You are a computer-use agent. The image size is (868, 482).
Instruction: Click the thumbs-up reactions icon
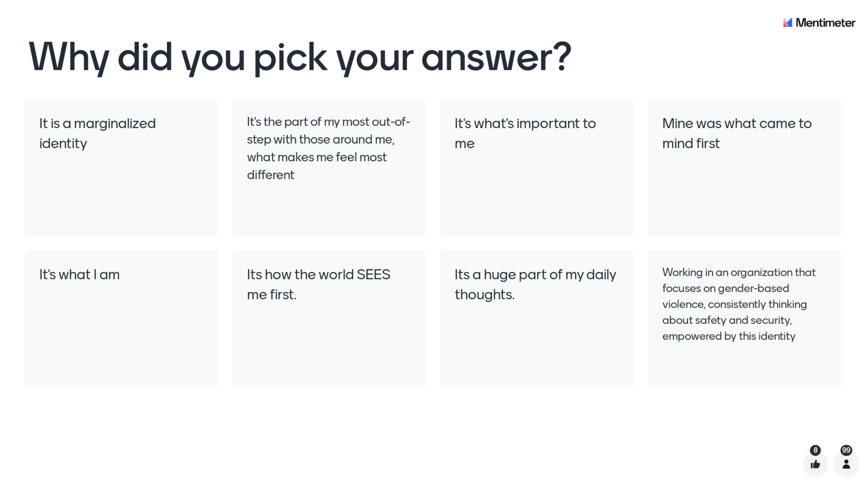(815, 464)
